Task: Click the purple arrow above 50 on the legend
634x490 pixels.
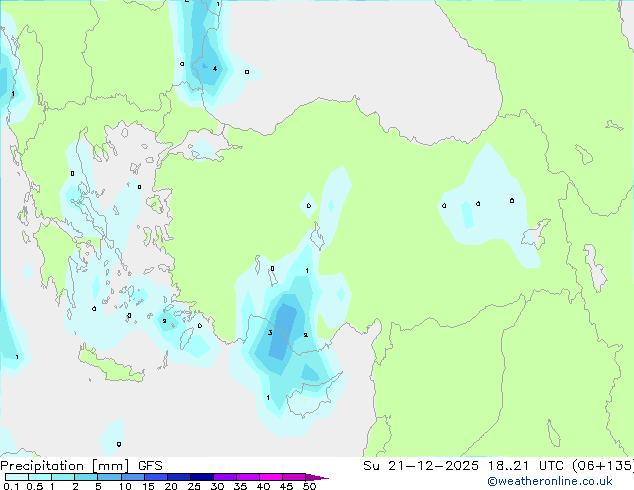Action: [317, 477]
